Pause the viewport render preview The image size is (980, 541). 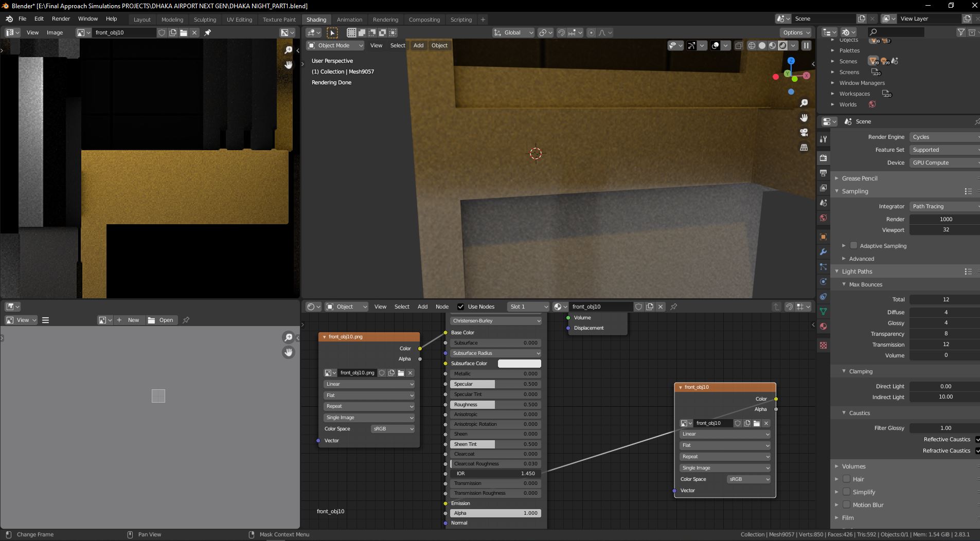(806, 45)
